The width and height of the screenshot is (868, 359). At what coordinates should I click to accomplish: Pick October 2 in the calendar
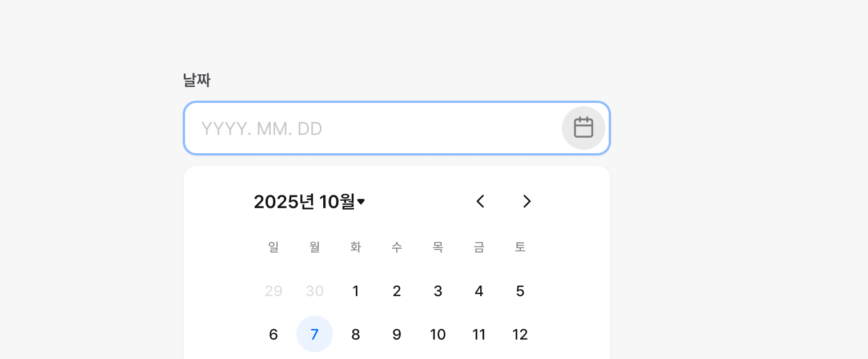[397, 292]
